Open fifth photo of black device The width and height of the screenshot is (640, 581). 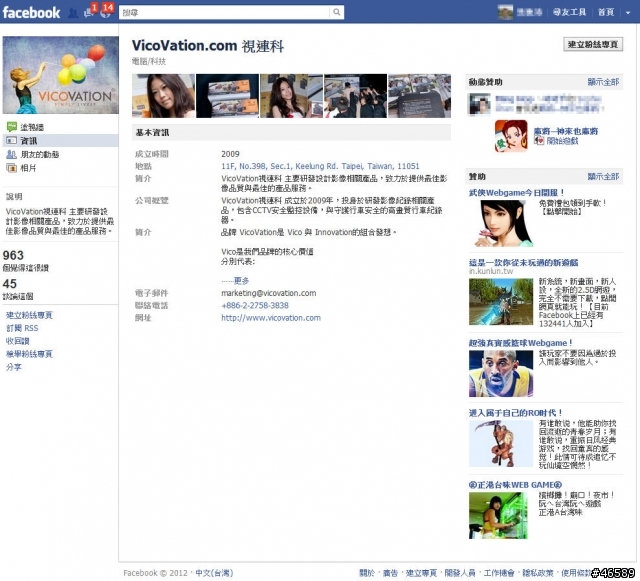(420, 96)
